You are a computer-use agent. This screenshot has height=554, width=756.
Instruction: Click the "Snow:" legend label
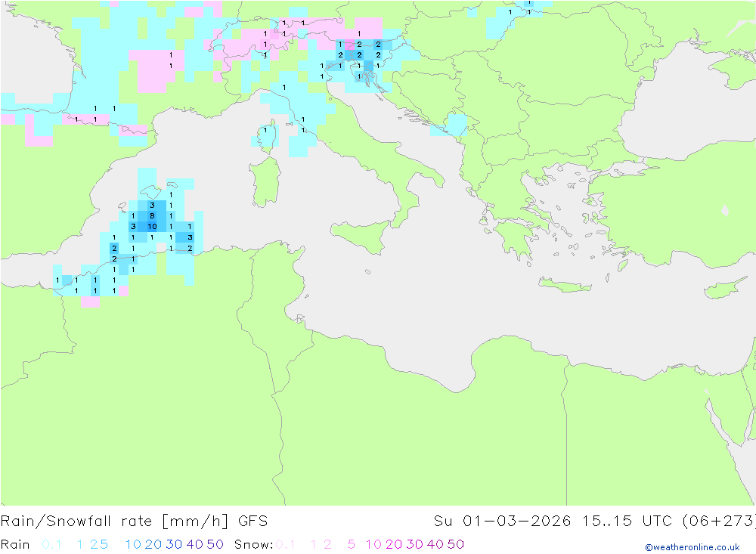253,544
